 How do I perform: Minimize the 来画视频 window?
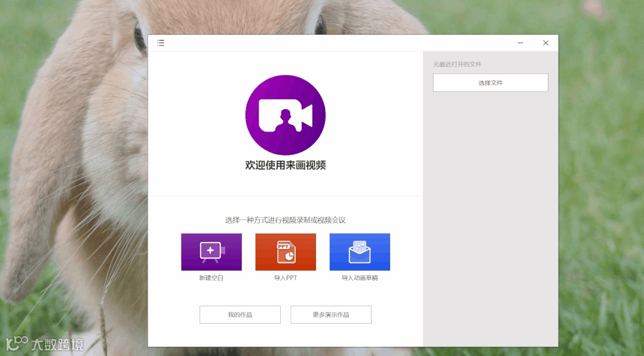coord(520,42)
